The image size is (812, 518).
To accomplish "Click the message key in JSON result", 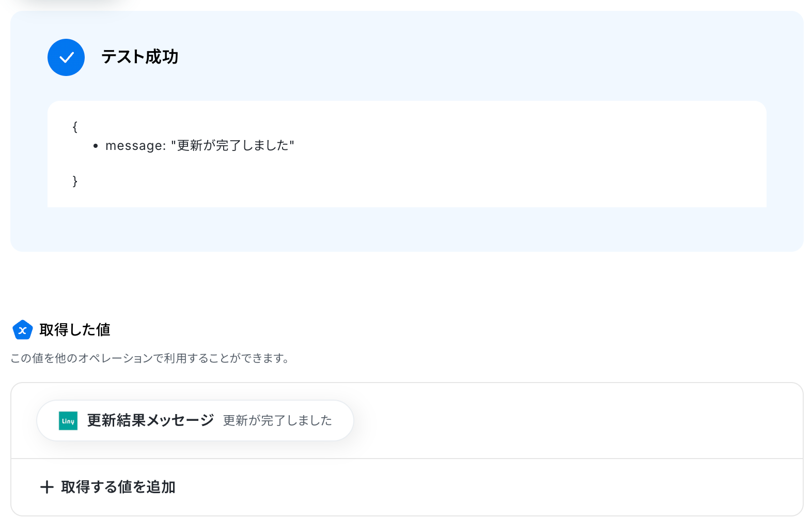I will [133, 146].
